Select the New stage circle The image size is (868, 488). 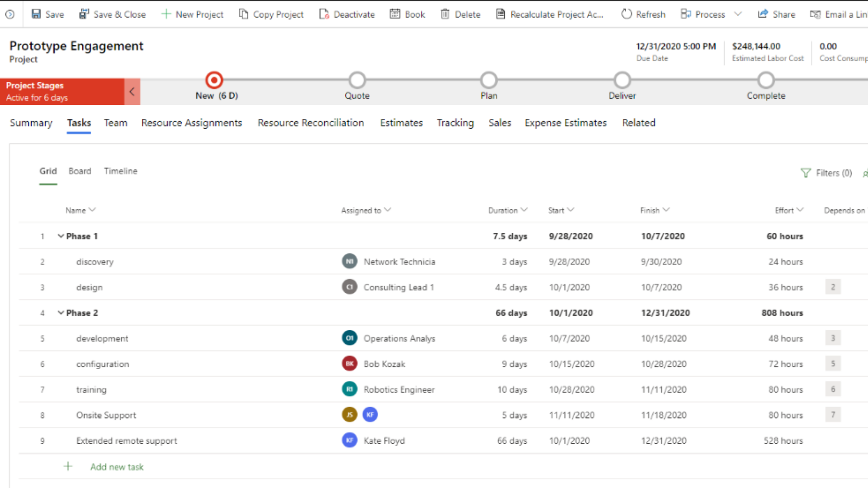[214, 80]
